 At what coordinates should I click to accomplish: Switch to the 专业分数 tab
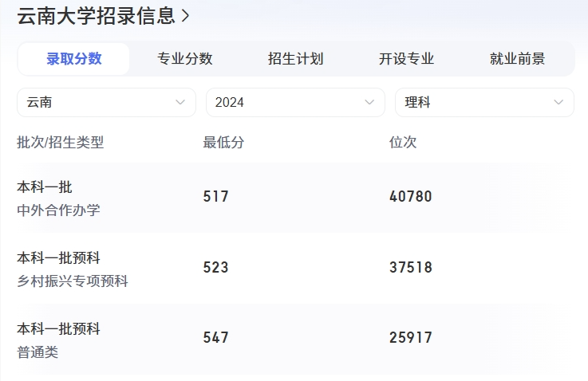coord(185,59)
